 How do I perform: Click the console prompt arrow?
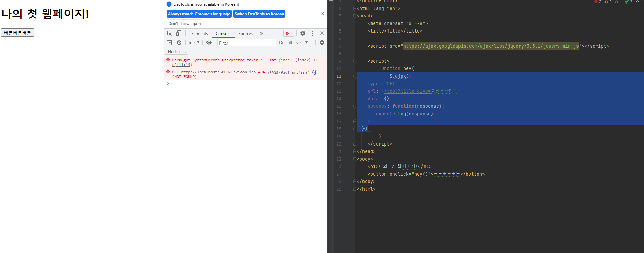168,84
